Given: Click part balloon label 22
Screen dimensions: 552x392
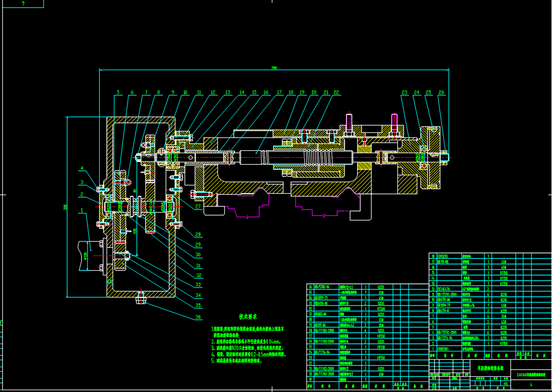Looking at the screenshot, I should click(x=336, y=93).
